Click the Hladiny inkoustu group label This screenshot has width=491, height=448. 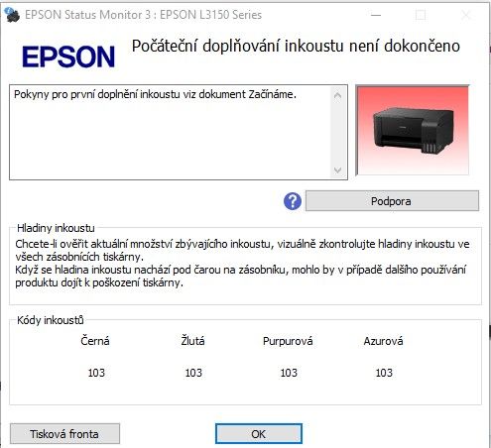[x=56, y=228]
